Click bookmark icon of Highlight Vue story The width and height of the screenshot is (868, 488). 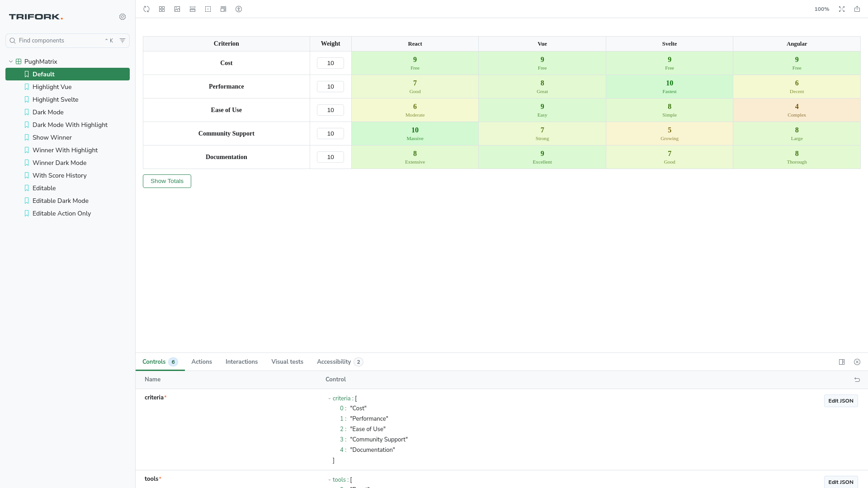pyautogui.click(x=27, y=87)
